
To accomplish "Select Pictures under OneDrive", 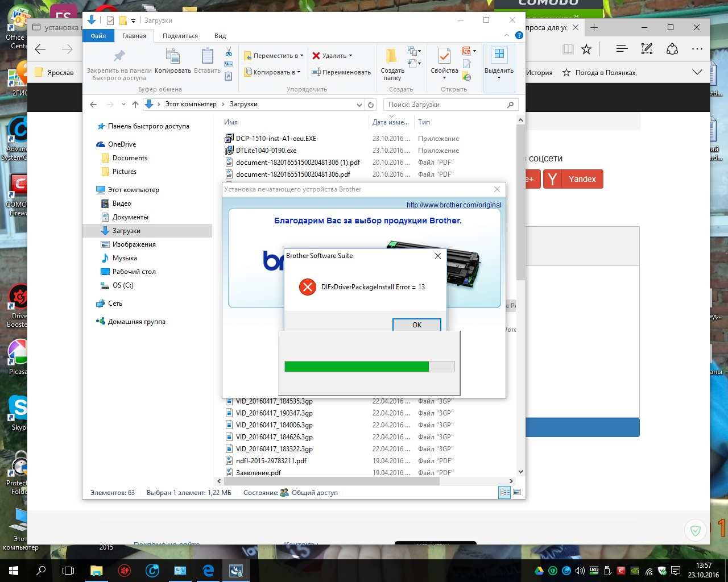I will point(125,172).
